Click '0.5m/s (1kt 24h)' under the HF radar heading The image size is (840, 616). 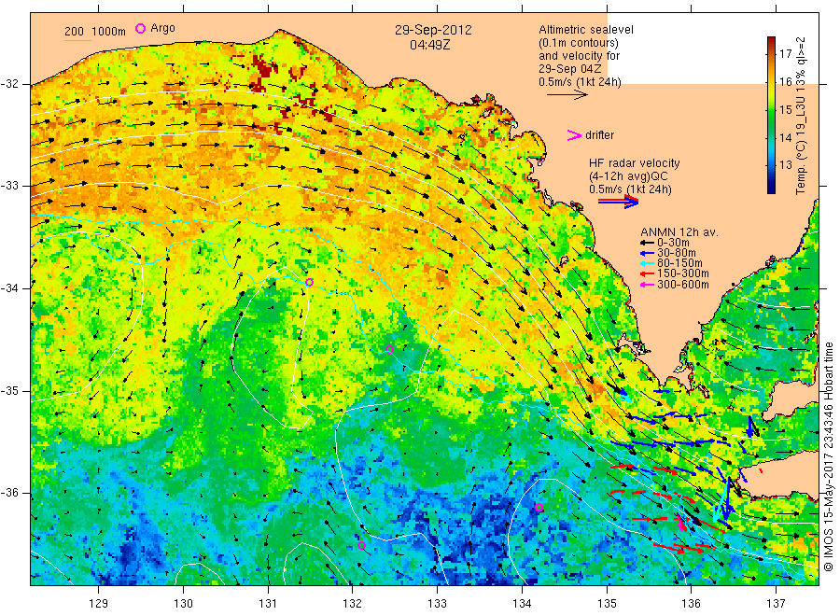[x=630, y=189]
